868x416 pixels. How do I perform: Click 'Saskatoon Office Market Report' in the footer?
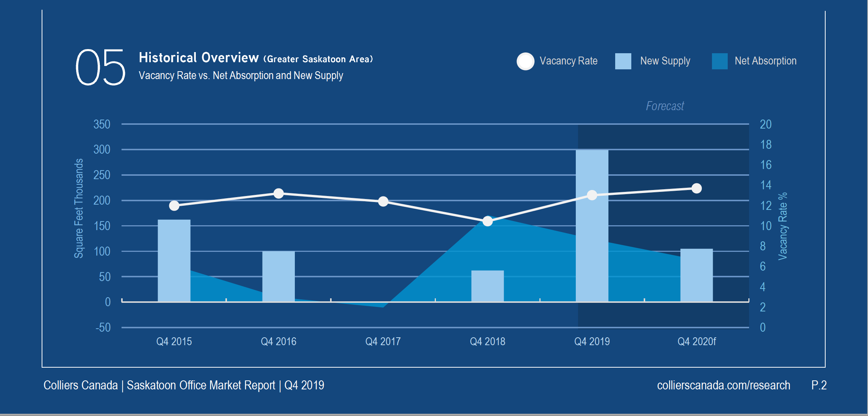(x=201, y=385)
